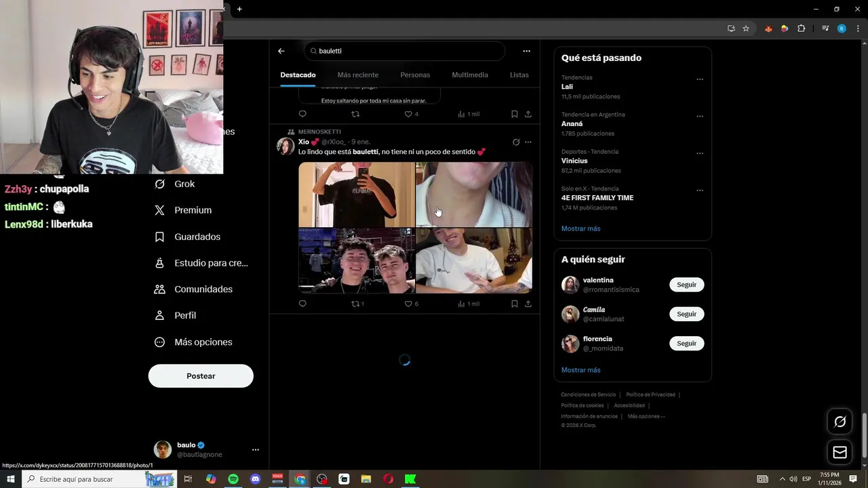Open the mirror selfie photo thumbnail
This screenshot has width=868, height=488.
coord(357,195)
